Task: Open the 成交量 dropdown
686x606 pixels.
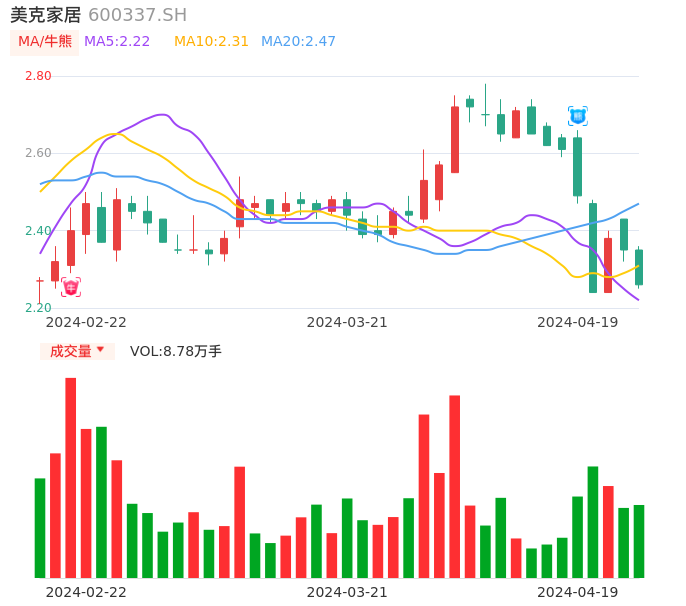Action: [x=77, y=351]
